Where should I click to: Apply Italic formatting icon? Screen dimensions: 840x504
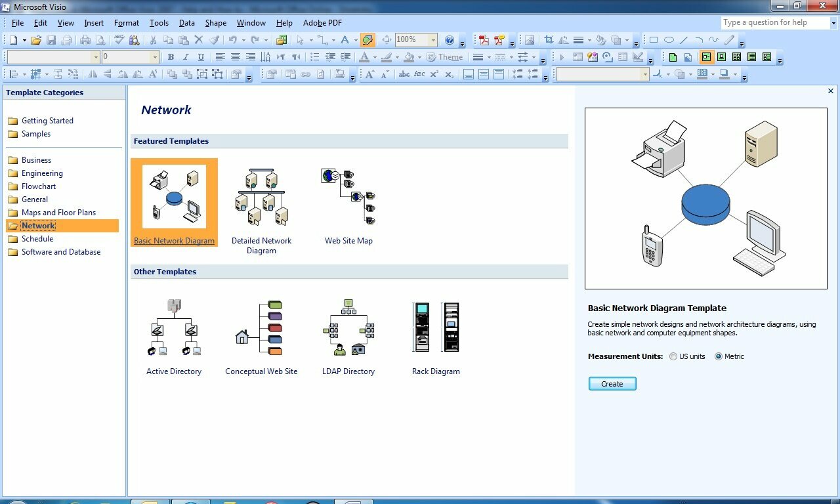186,57
